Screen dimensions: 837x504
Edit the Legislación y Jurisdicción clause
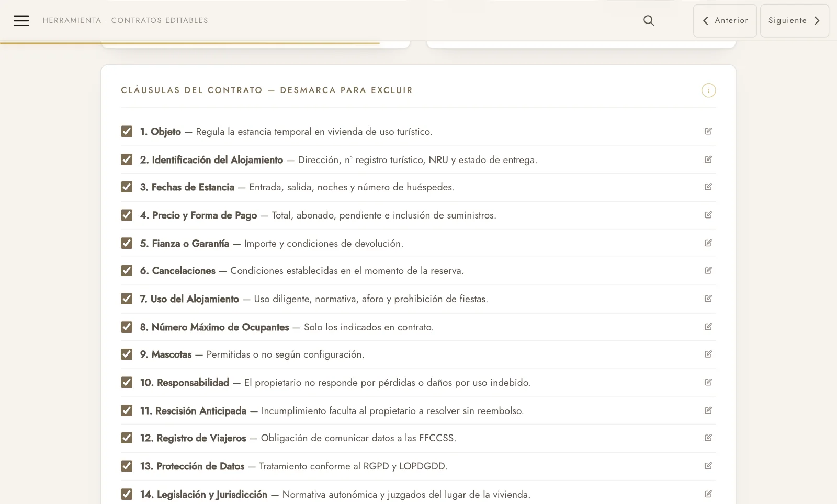point(708,494)
